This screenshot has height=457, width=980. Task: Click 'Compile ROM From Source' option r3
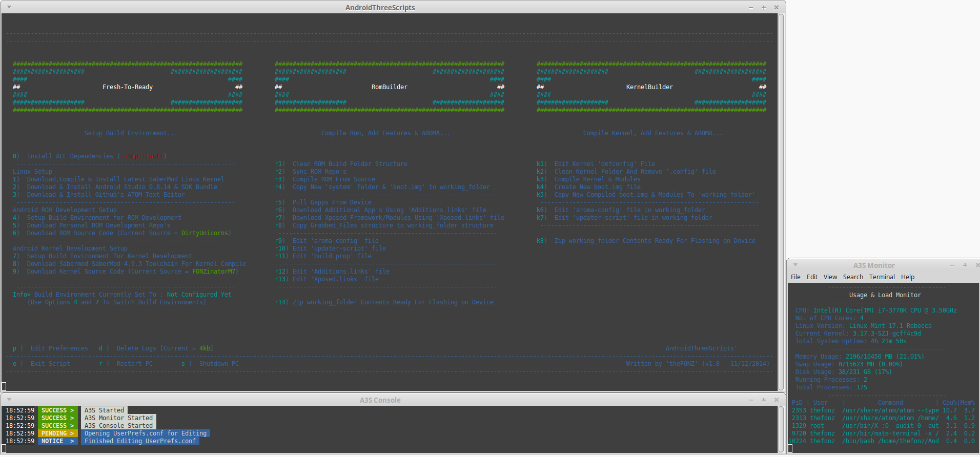(325, 179)
